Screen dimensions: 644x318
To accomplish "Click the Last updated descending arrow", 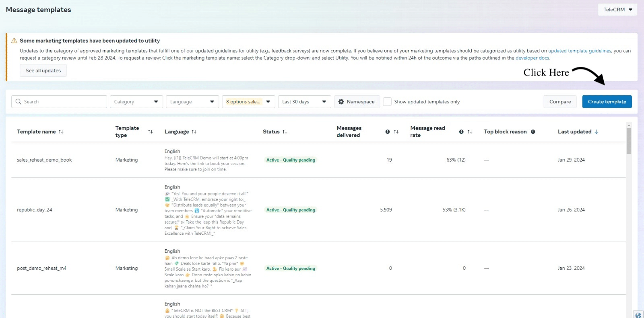I will click(x=597, y=132).
